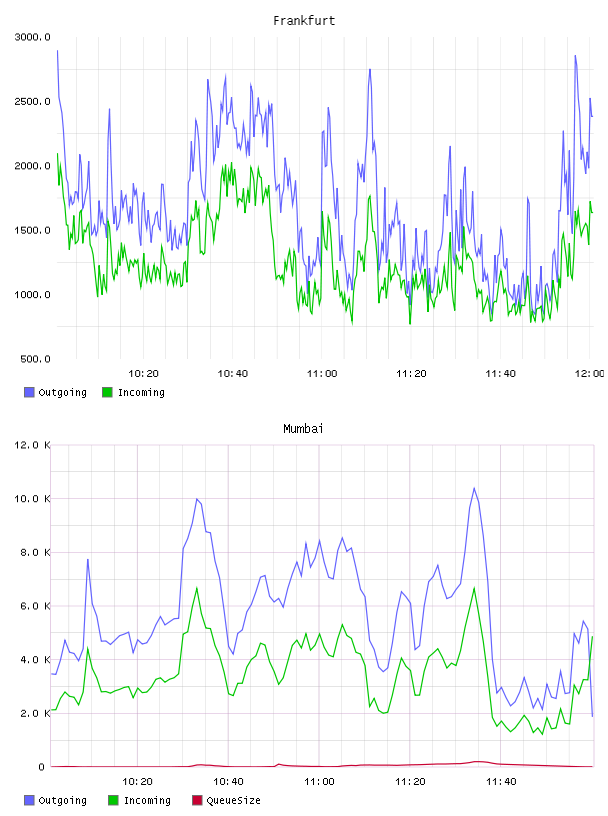This screenshot has height=816, width=608.
Task: Click the 11:20 time label on Frankfurt chart
Action: click(411, 374)
